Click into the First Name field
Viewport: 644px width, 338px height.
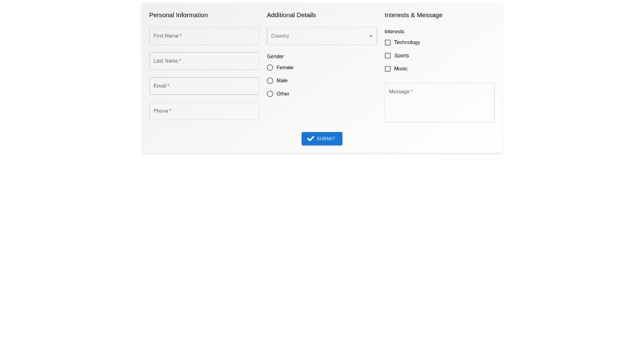tap(204, 36)
